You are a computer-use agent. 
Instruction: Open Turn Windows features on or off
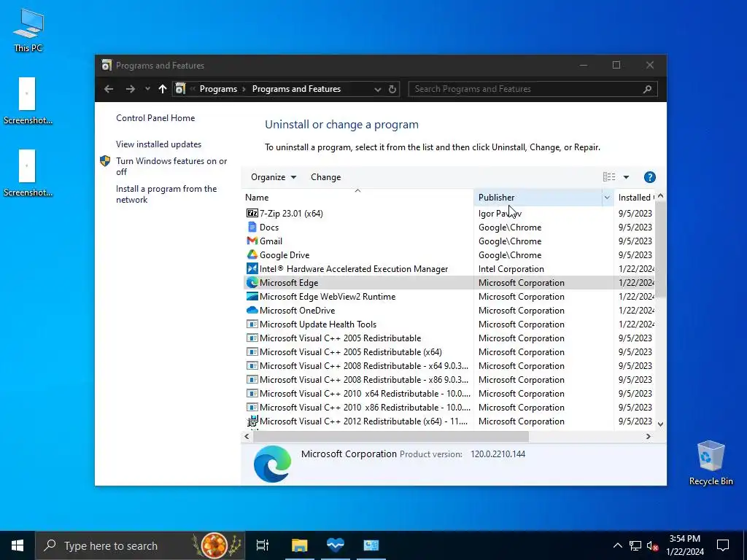[171, 166]
